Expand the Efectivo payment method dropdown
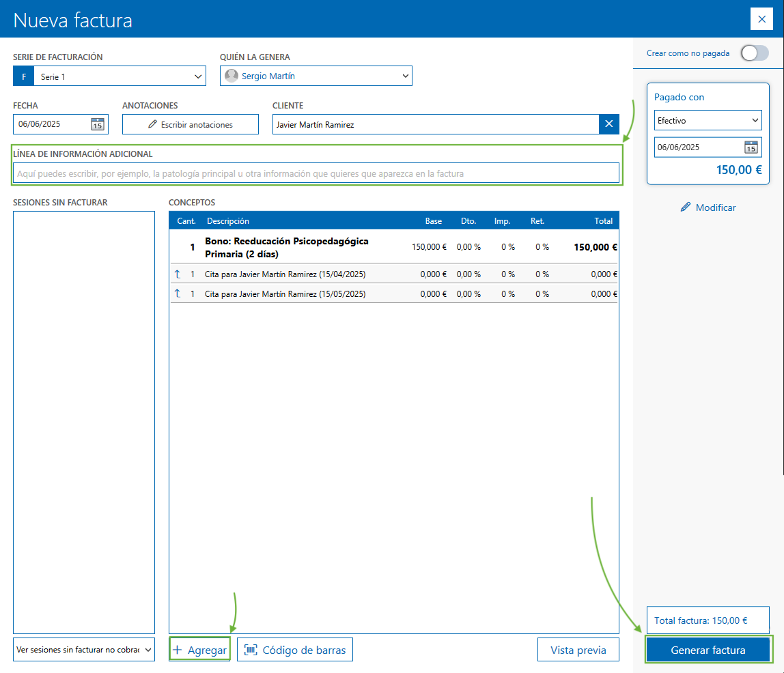This screenshot has height=673, width=784. click(x=755, y=121)
